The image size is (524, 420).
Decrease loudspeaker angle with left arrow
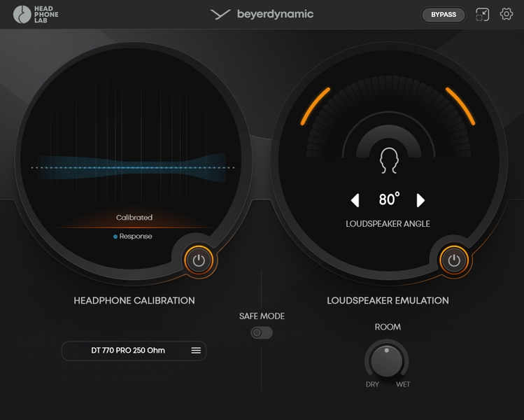355,201
